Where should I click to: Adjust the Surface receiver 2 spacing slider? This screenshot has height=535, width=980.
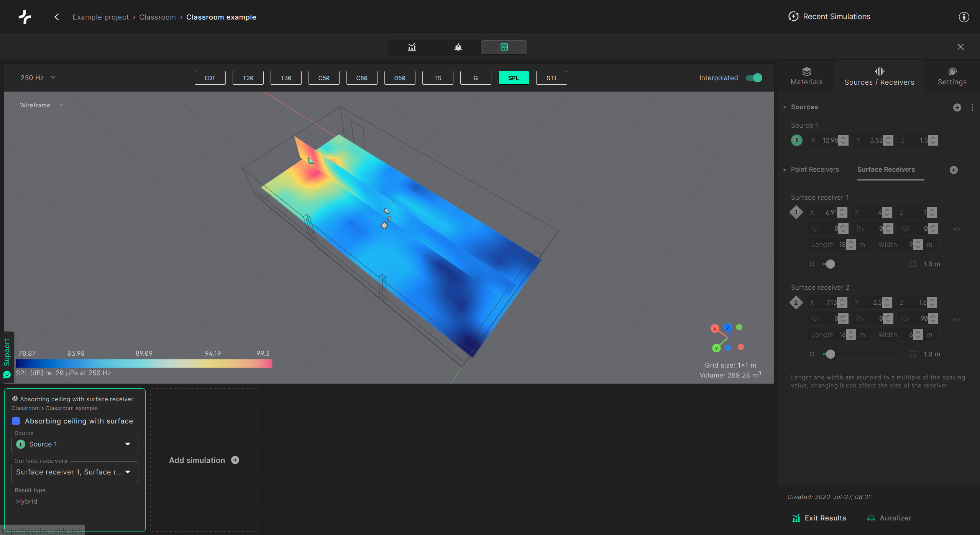click(830, 354)
